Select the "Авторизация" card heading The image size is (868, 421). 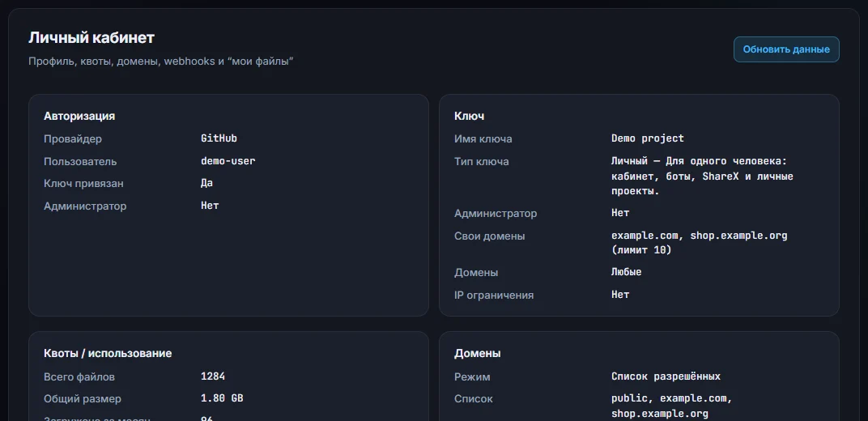coord(79,116)
